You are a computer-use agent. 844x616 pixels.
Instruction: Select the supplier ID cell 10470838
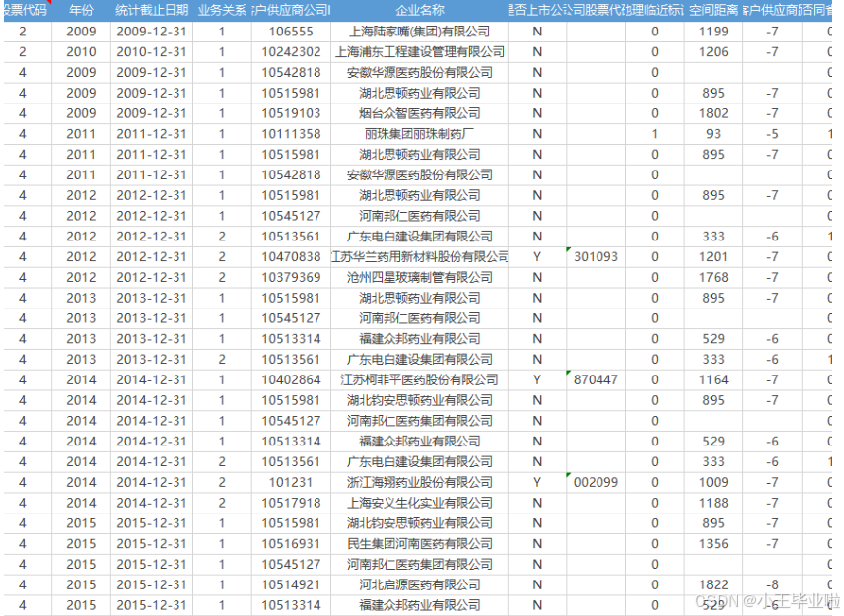coord(291,257)
